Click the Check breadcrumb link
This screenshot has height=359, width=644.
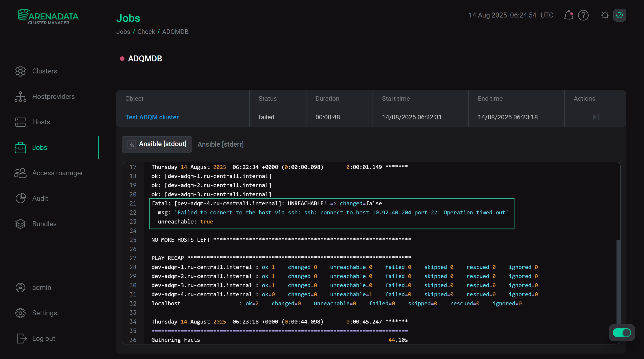pos(146,32)
